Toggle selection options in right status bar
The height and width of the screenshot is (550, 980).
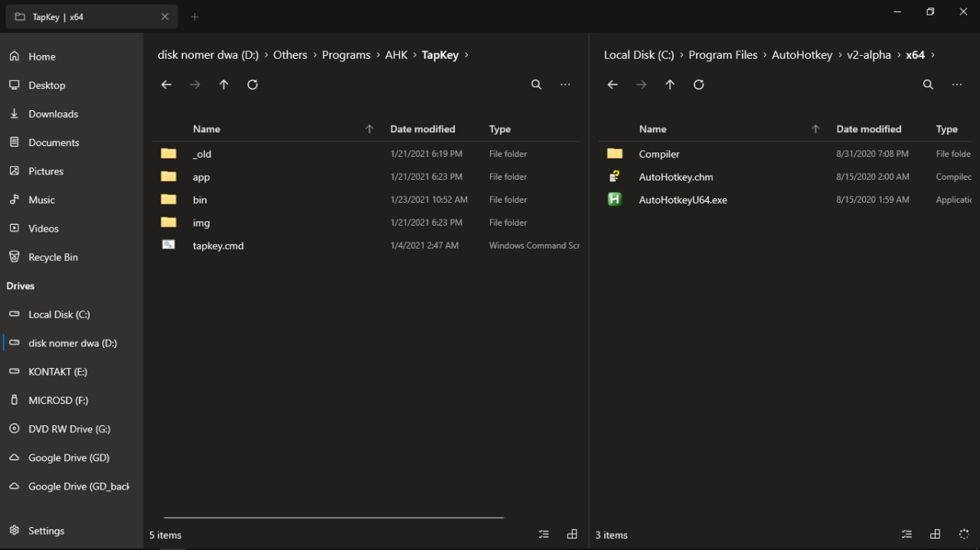(906, 535)
